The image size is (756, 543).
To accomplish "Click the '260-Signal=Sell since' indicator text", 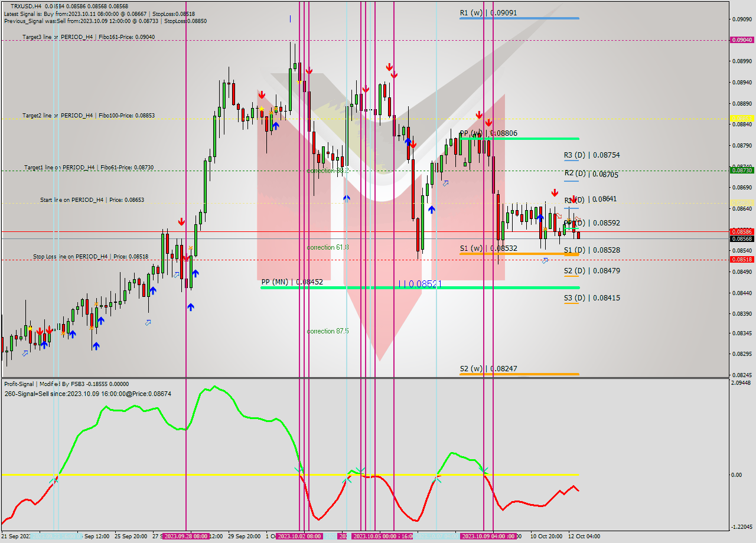I will [87, 393].
